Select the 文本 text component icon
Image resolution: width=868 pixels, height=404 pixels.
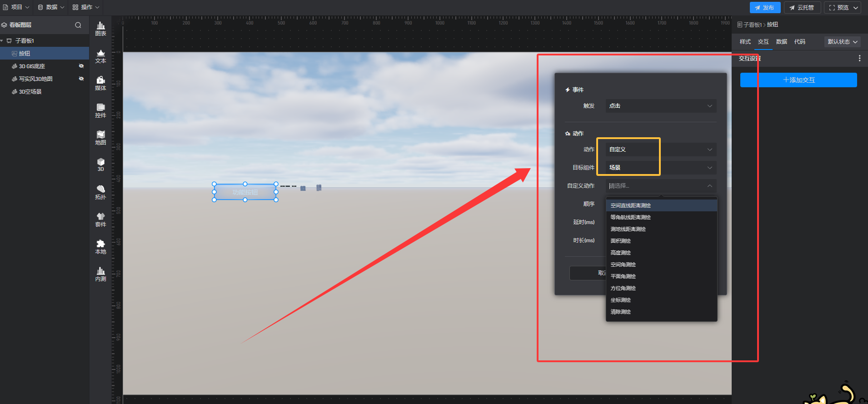(x=100, y=56)
